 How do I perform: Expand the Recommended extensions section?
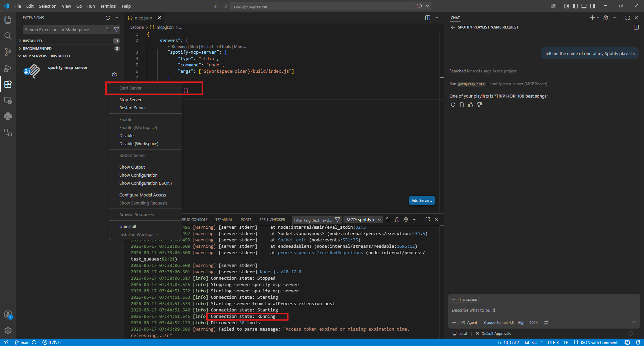coord(70,49)
